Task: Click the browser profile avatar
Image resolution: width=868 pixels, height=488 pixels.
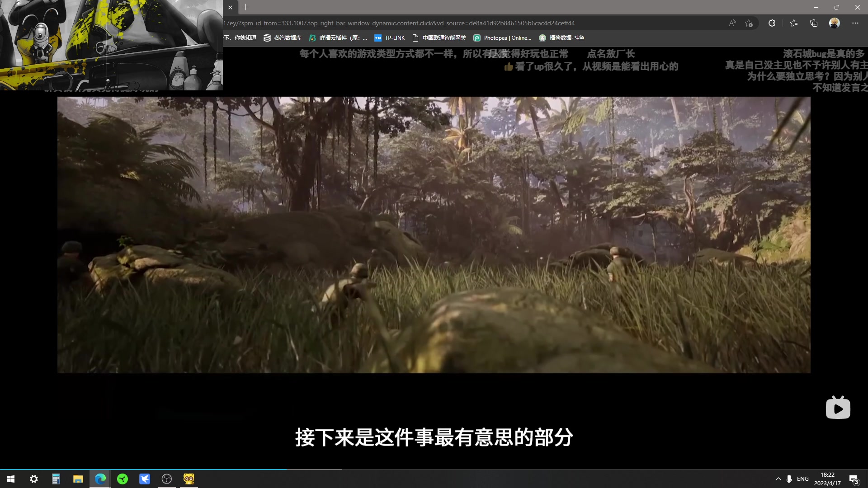Action: [x=835, y=23]
